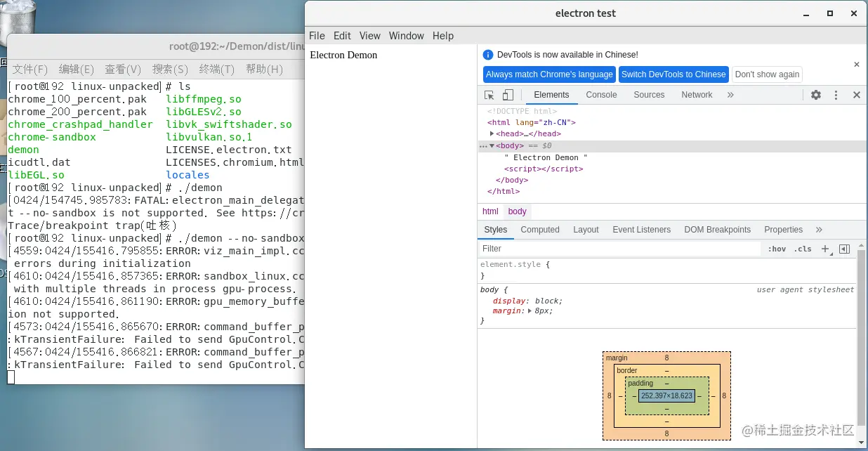868x451 pixels.
Task: Open the Elements tab
Action: click(551, 95)
